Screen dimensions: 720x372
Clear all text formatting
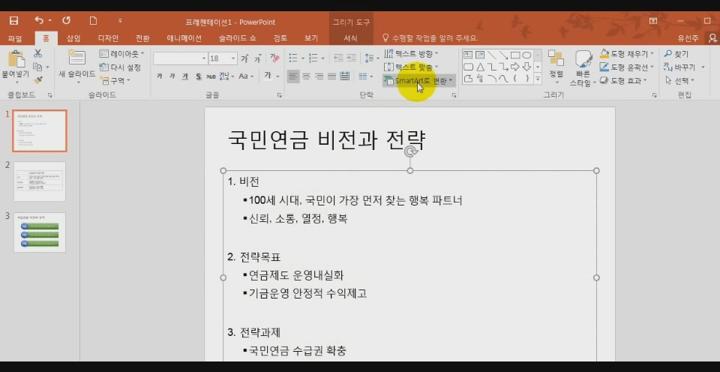point(275,58)
